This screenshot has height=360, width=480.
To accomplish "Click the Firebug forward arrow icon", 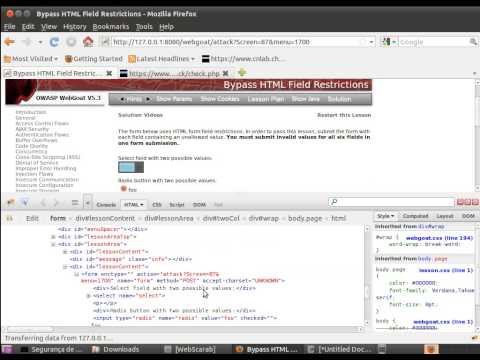I will [56, 203].
